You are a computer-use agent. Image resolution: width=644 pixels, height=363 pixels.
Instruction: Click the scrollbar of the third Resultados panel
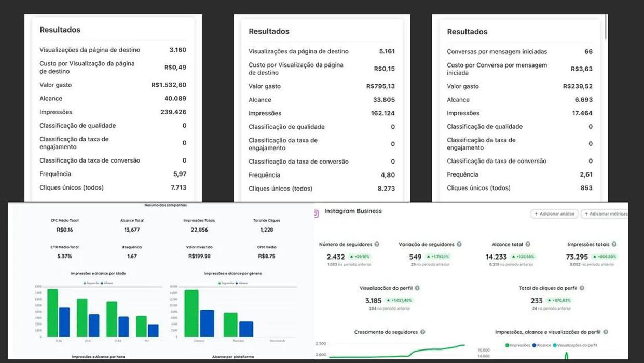point(606,27)
